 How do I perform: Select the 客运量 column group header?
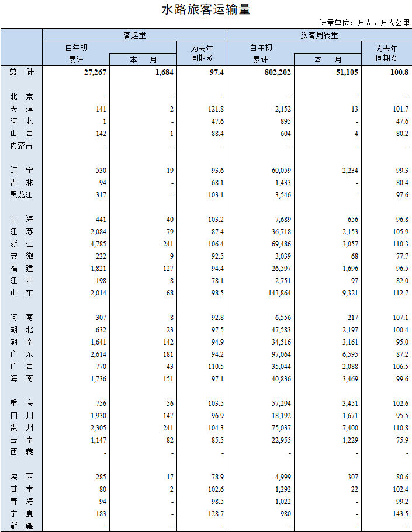click(x=134, y=35)
